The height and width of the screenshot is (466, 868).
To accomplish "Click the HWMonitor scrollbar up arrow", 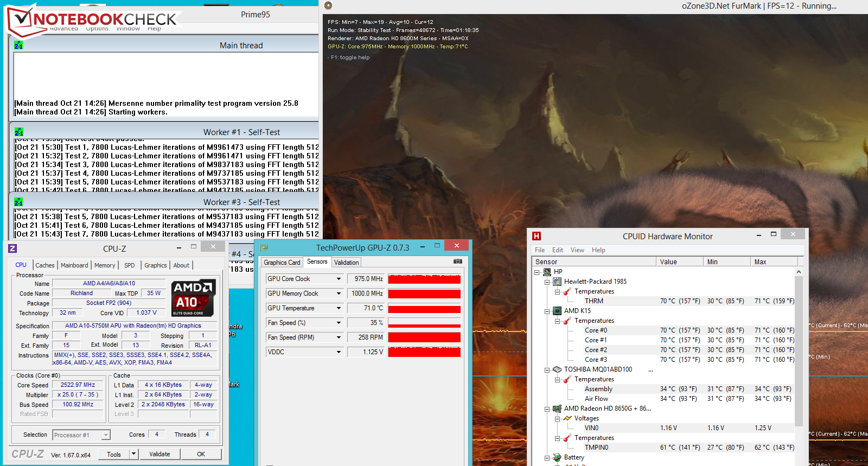I will (799, 272).
